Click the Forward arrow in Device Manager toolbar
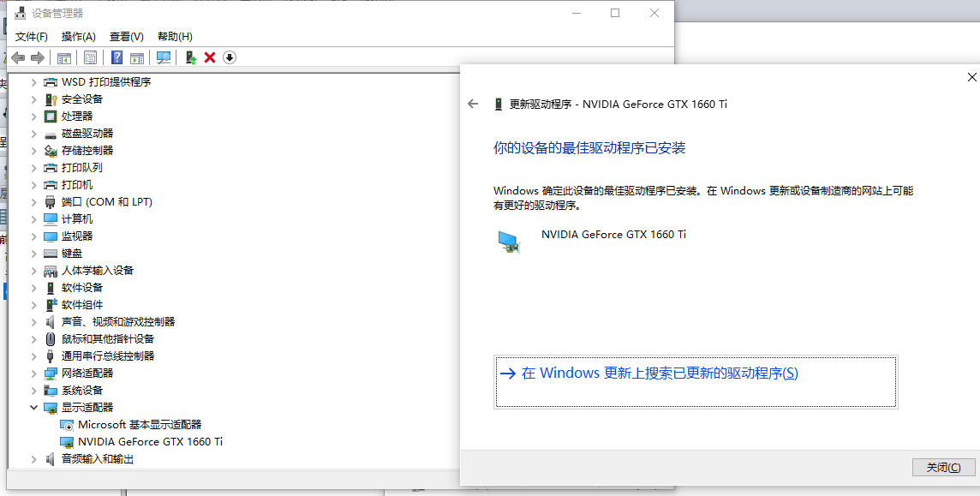This screenshot has height=496, width=980. (38, 57)
